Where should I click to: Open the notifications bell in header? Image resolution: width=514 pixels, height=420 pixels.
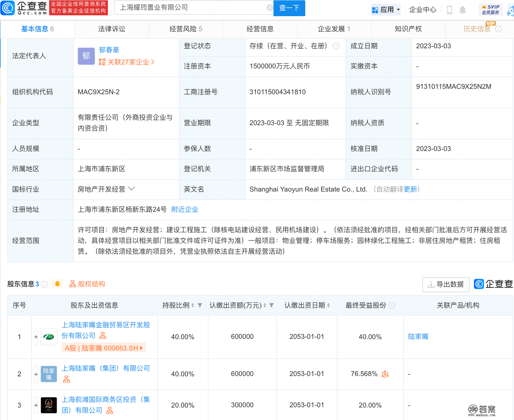[463, 10]
